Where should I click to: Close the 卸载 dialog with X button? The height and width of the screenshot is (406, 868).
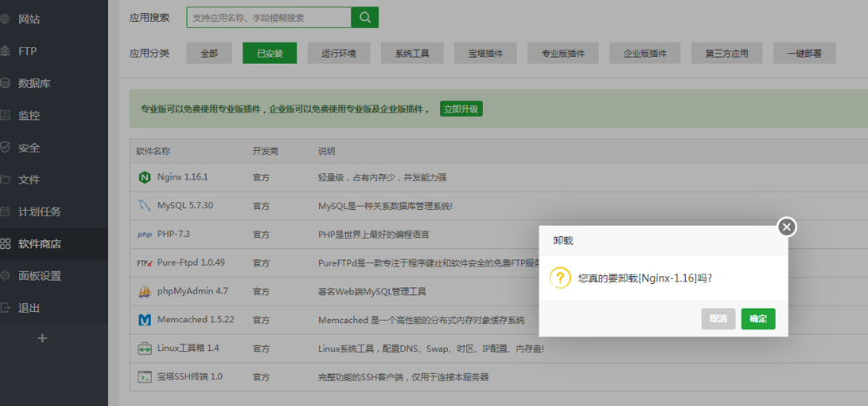click(787, 227)
